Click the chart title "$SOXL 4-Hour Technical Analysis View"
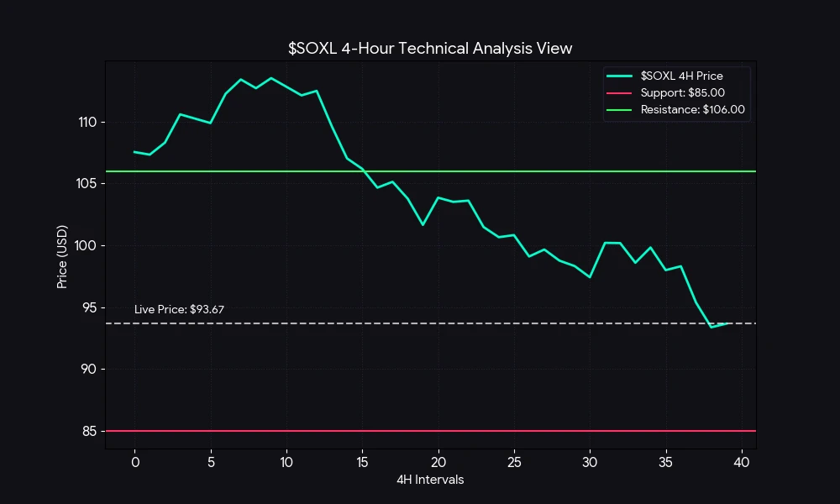 pyautogui.click(x=430, y=48)
